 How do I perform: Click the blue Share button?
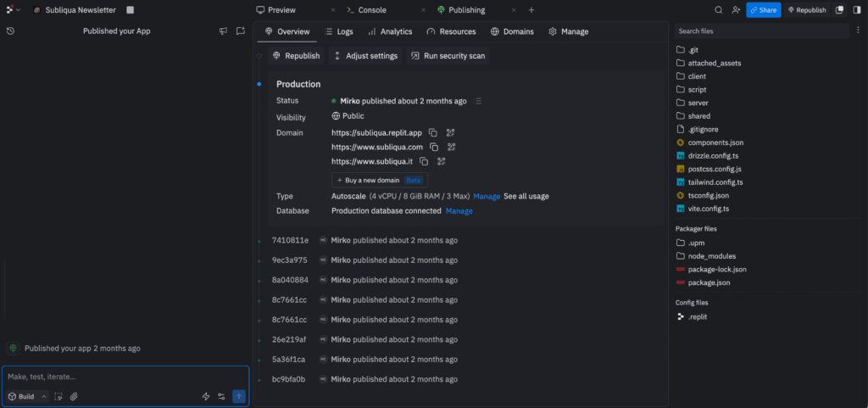tap(764, 10)
